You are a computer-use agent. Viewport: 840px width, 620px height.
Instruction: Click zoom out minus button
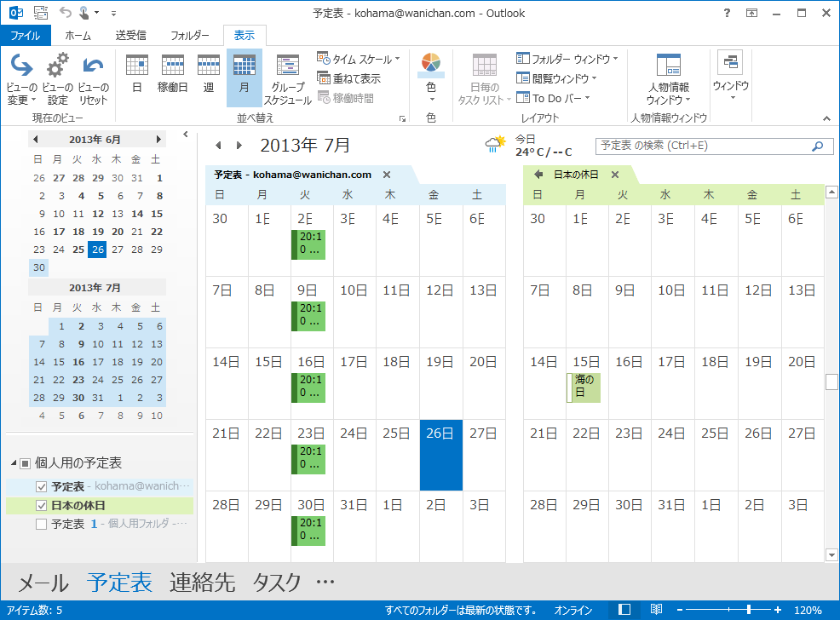(x=680, y=609)
